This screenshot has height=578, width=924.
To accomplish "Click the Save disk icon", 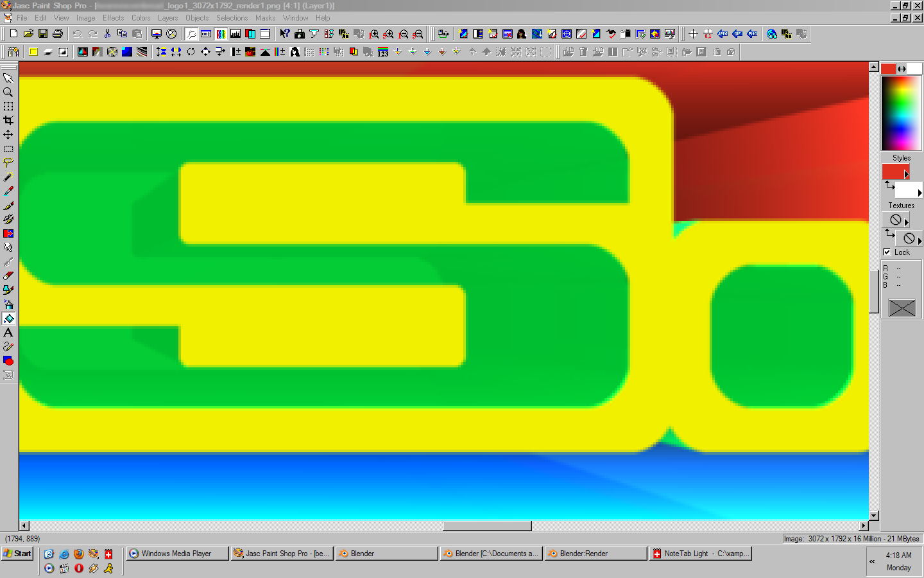I will (43, 33).
